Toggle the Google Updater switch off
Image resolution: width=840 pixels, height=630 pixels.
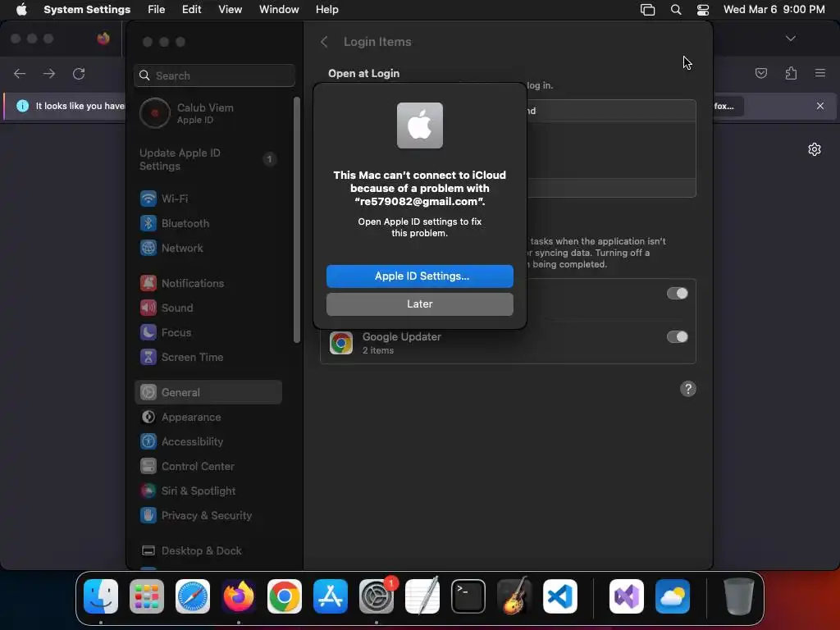677,336
